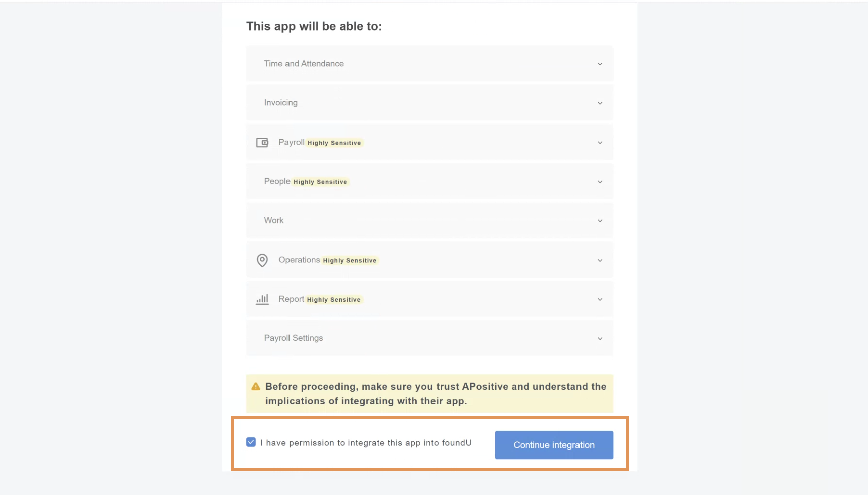Click the Highly Sensitive badge next to Operations
The height and width of the screenshot is (495, 868).
(350, 260)
